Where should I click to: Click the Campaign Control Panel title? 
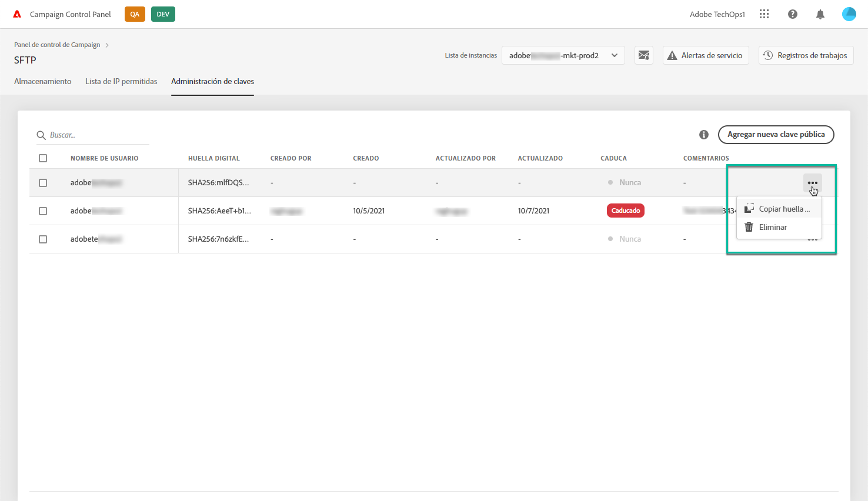click(x=71, y=14)
